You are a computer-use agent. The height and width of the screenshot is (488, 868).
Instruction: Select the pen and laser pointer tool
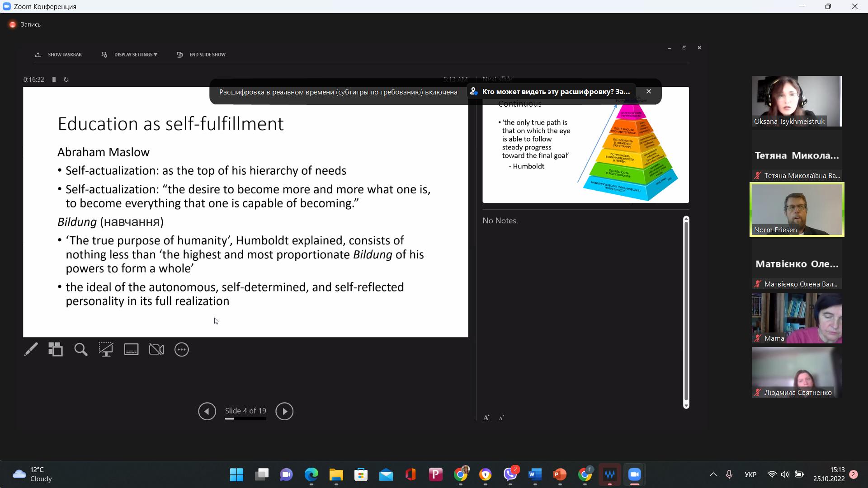tap(31, 349)
